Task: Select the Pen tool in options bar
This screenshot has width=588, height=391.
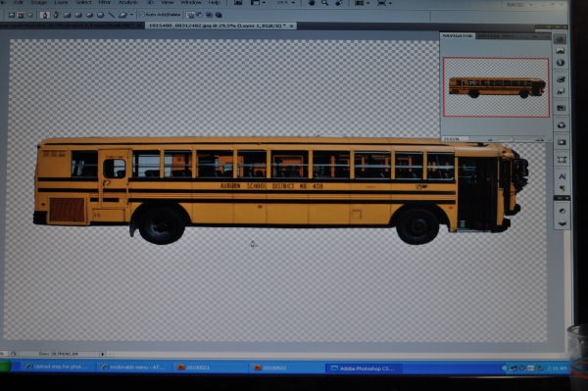Action: point(45,15)
